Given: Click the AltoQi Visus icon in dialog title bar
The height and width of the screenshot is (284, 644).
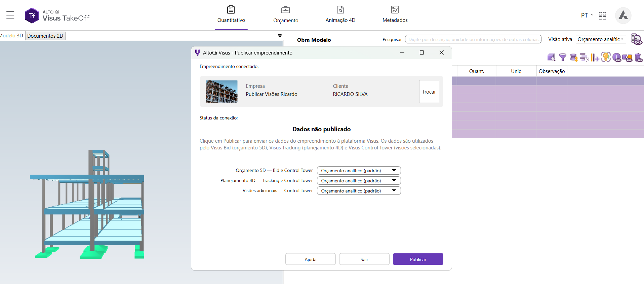Looking at the screenshot, I should (x=198, y=52).
